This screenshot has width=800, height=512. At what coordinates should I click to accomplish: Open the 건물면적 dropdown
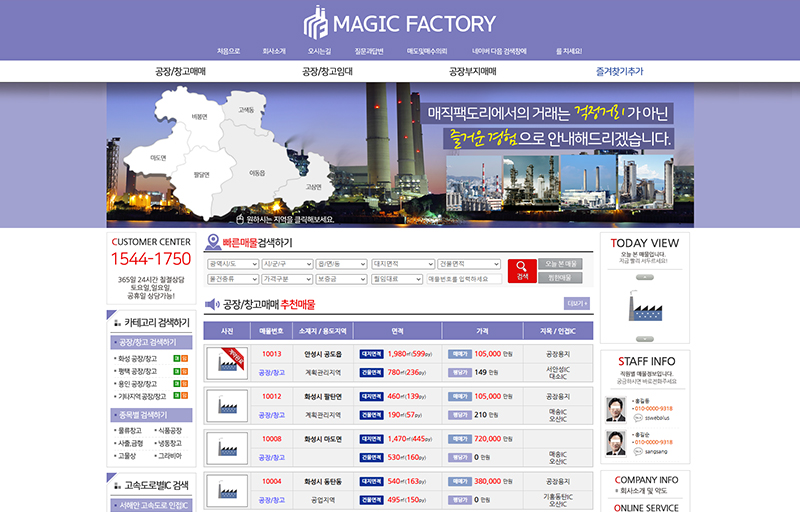[469, 264]
